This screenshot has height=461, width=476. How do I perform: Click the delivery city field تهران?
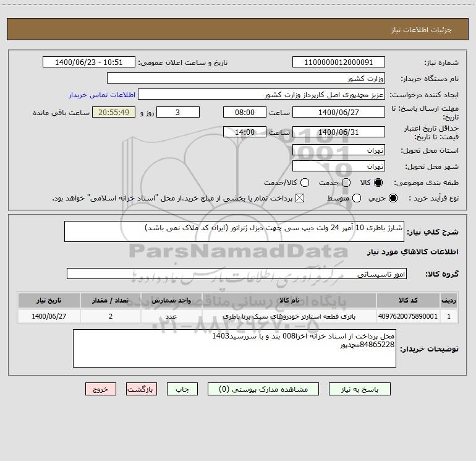(x=339, y=166)
